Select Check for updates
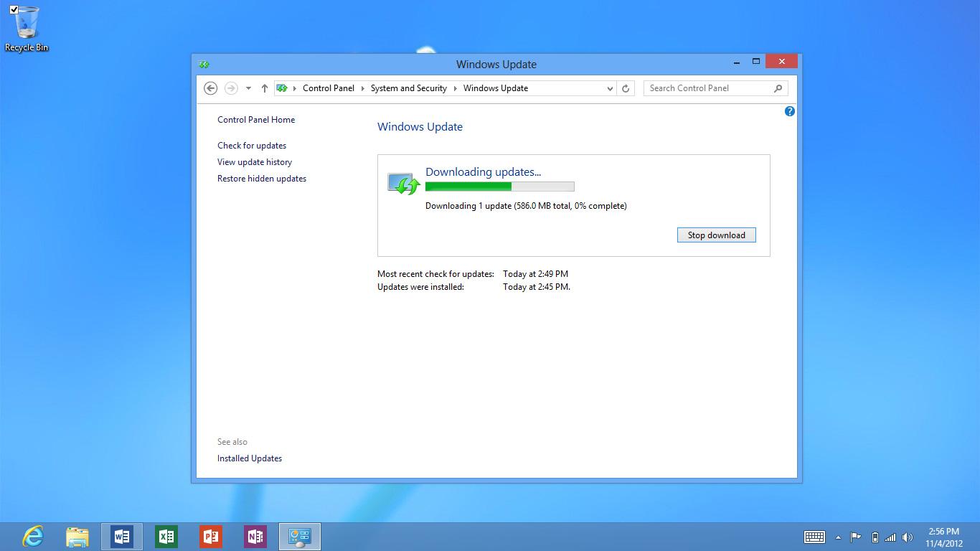 click(252, 145)
